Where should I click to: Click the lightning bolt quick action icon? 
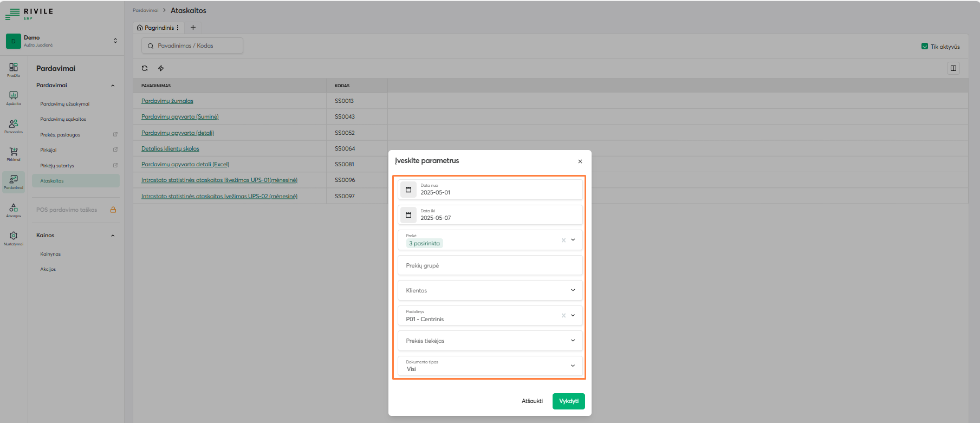pos(161,68)
